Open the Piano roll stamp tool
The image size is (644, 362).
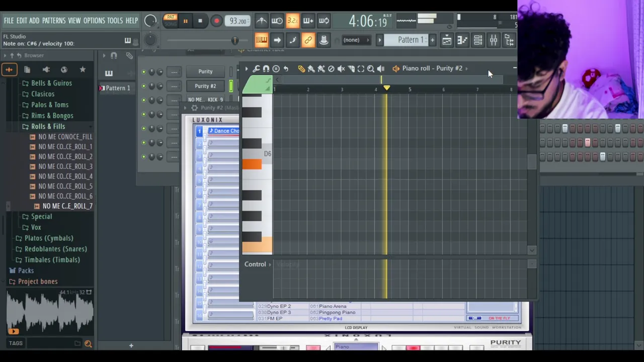coord(276,68)
